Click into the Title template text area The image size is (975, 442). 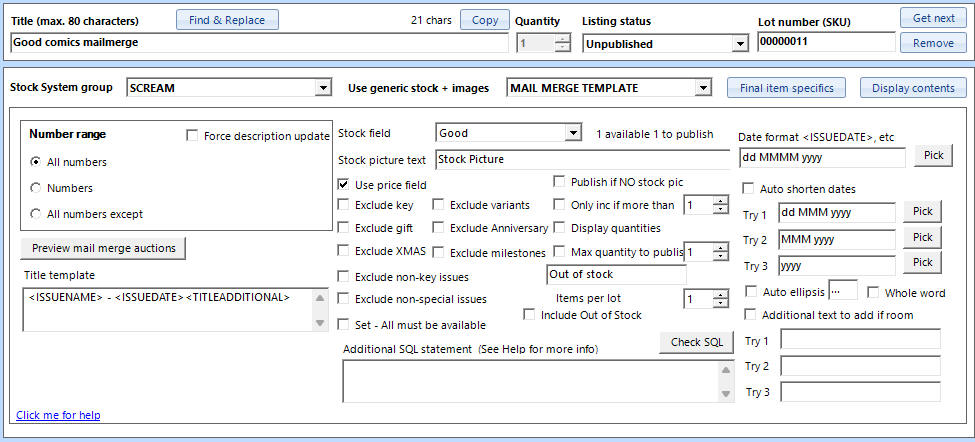pyautogui.click(x=165, y=310)
